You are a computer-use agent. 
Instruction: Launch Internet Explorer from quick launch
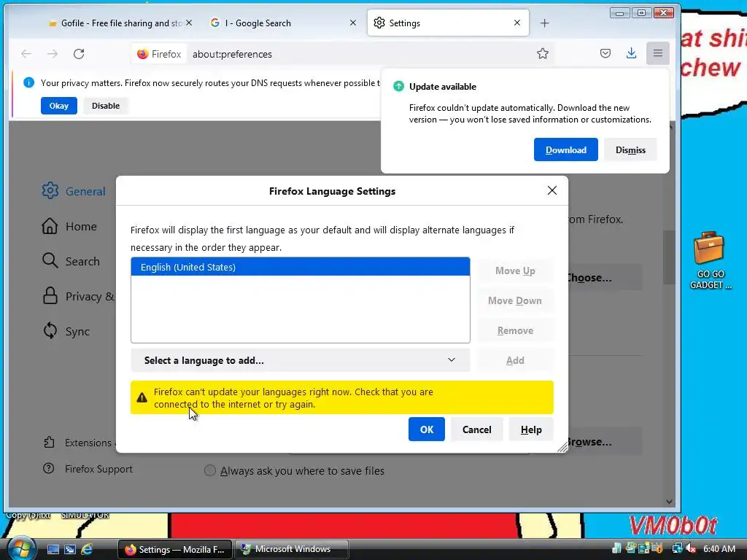click(88, 549)
